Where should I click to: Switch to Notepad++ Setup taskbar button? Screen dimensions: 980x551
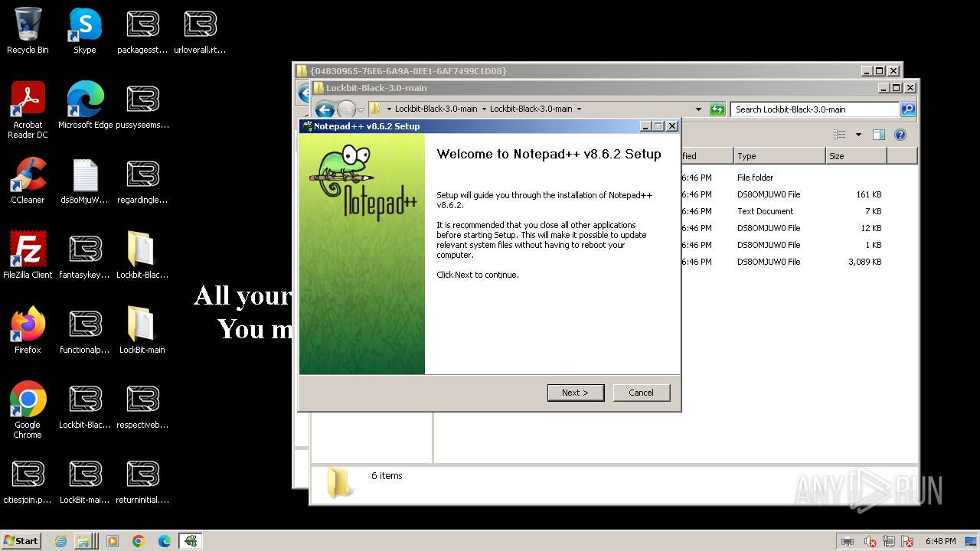pos(191,541)
